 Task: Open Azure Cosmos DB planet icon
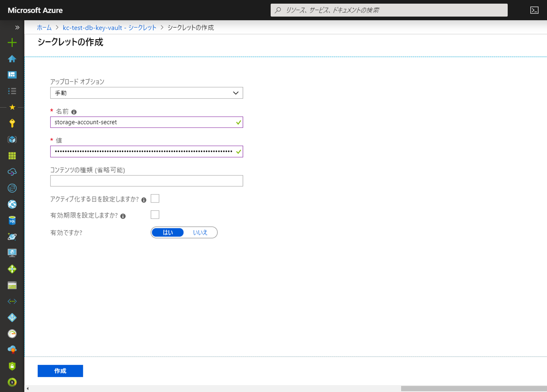point(12,237)
